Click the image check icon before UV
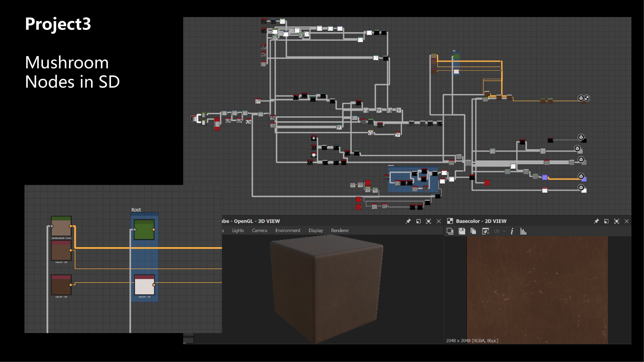 point(485,231)
